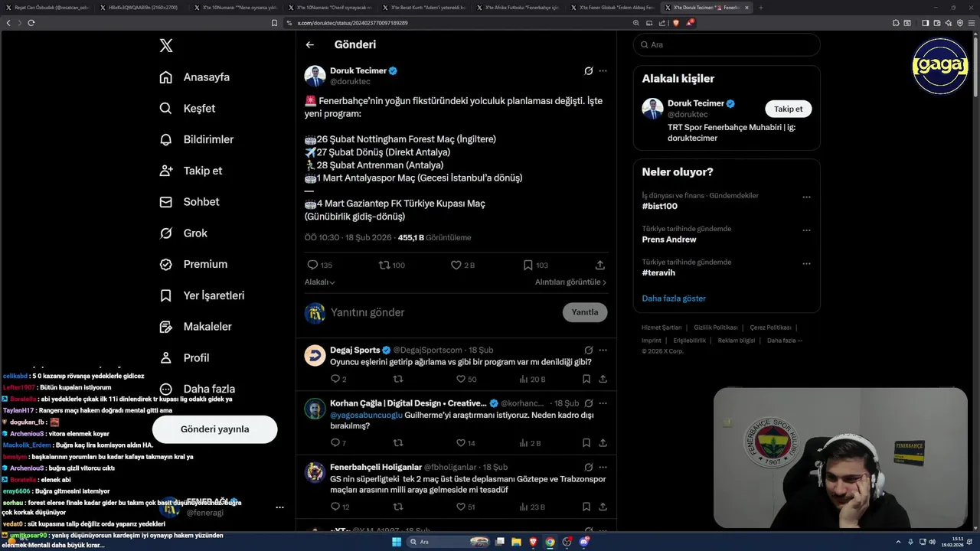Open Alıntıları görüntüle link

[570, 282]
